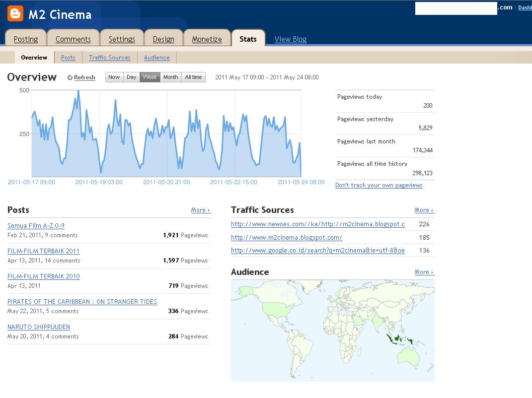
Task: Click the Pageviews yesterday value 5,829
Action: point(425,128)
